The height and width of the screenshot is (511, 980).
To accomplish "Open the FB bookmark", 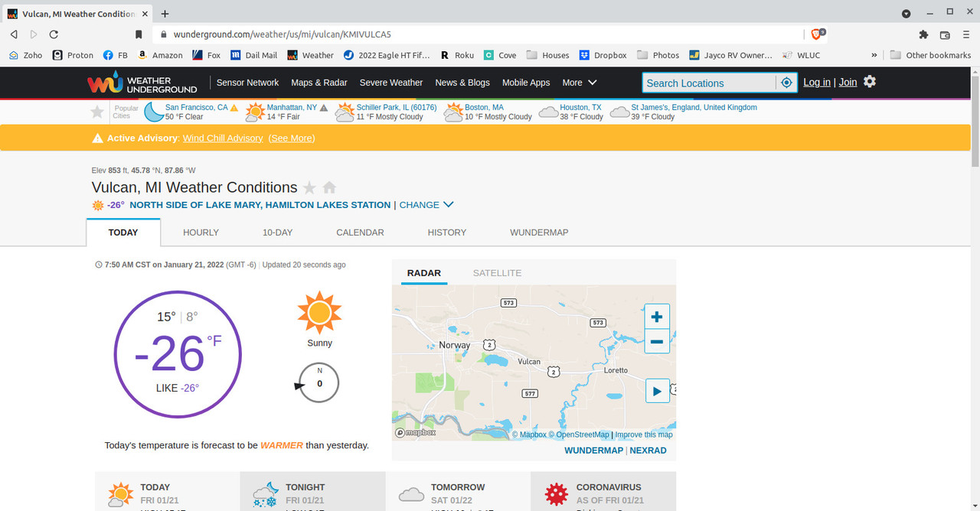I will pos(115,55).
